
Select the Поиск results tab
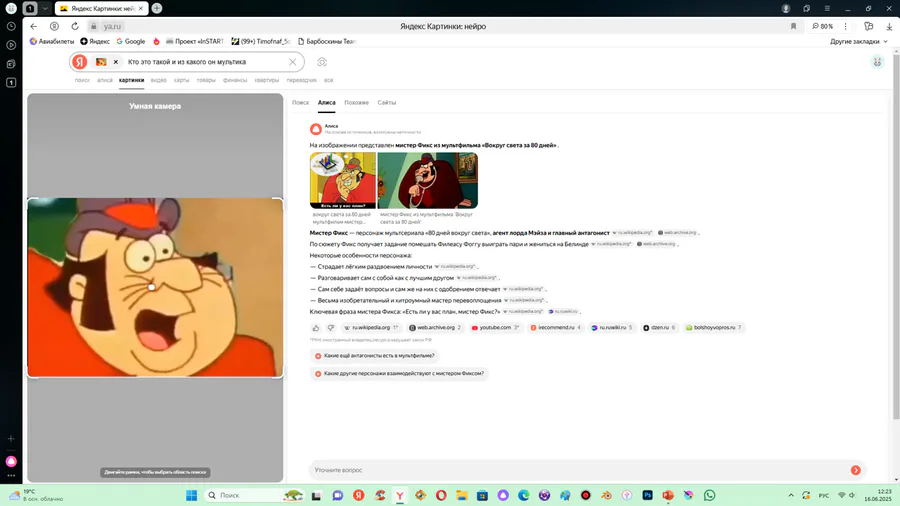pyautogui.click(x=300, y=103)
